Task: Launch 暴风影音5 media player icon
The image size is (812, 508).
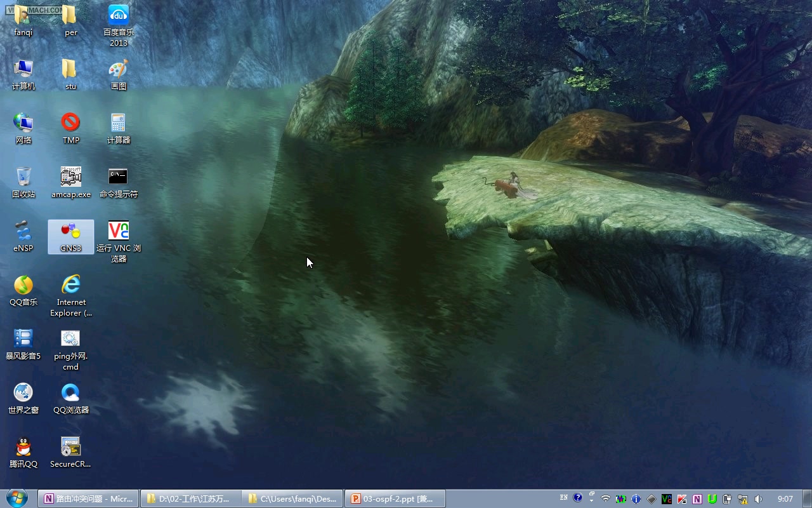Action: (23, 345)
